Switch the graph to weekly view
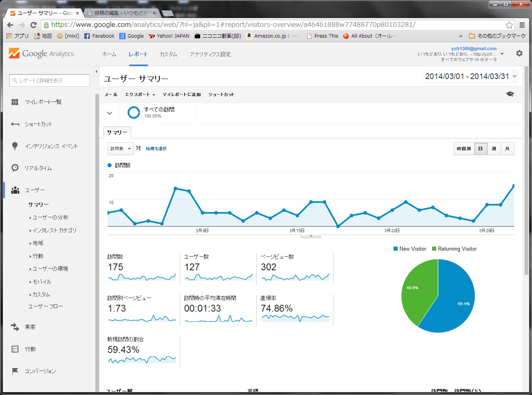This screenshot has height=395, width=532. (494, 149)
